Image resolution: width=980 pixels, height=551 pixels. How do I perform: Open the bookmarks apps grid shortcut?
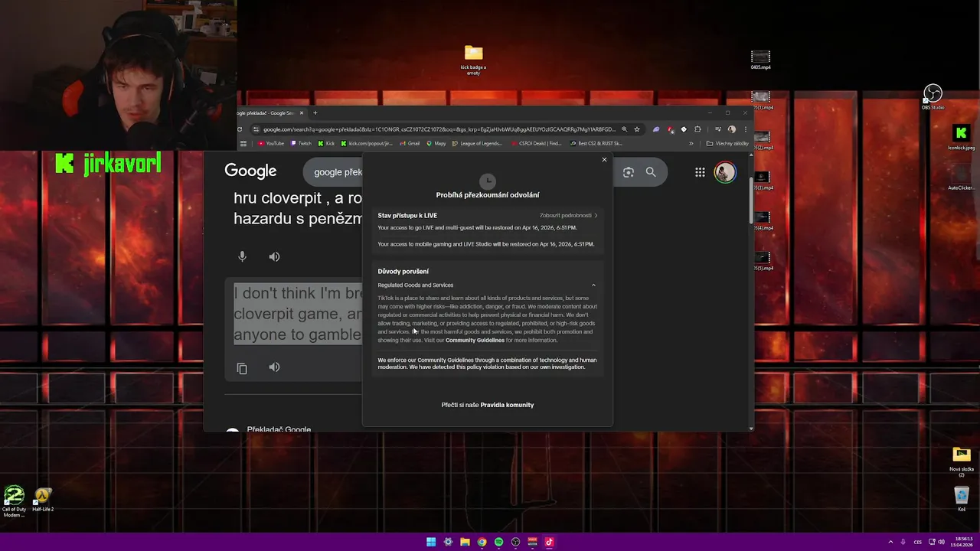[x=243, y=143]
